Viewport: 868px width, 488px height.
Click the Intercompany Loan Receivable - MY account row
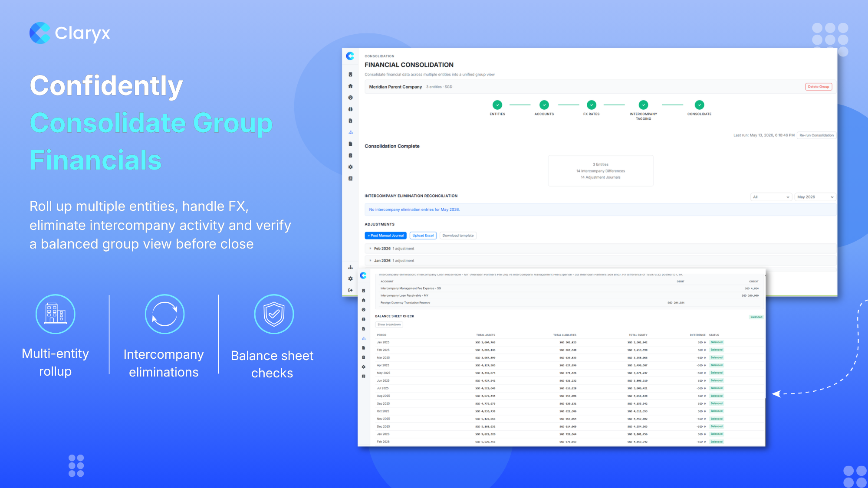[x=569, y=295]
